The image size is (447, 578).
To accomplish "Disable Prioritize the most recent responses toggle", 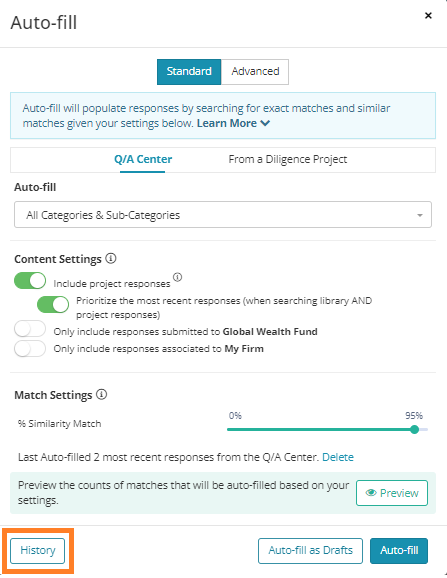I will pyautogui.click(x=53, y=304).
